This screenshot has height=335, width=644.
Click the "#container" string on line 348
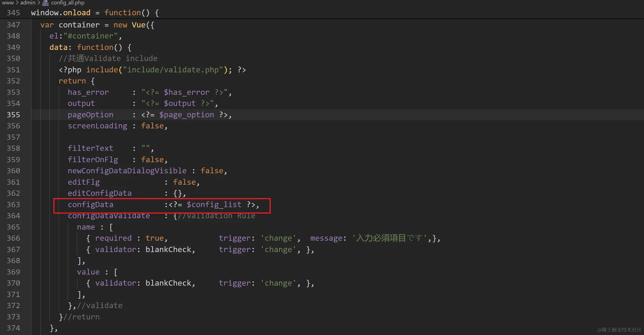pos(90,36)
